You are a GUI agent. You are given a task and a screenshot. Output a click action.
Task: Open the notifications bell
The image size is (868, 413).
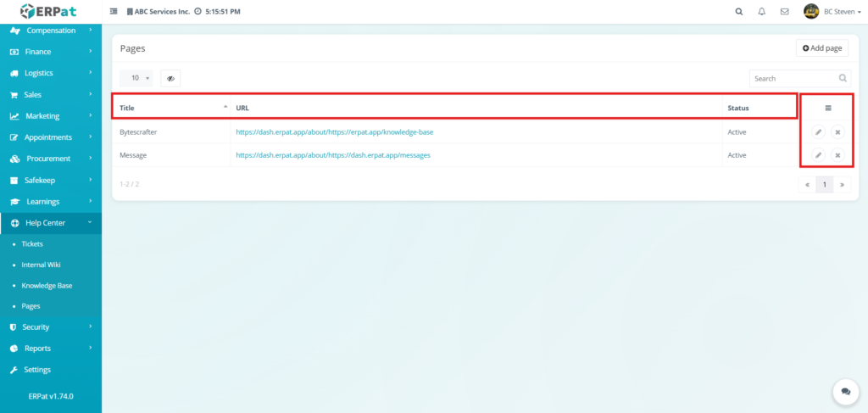pyautogui.click(x=761, y=12)
